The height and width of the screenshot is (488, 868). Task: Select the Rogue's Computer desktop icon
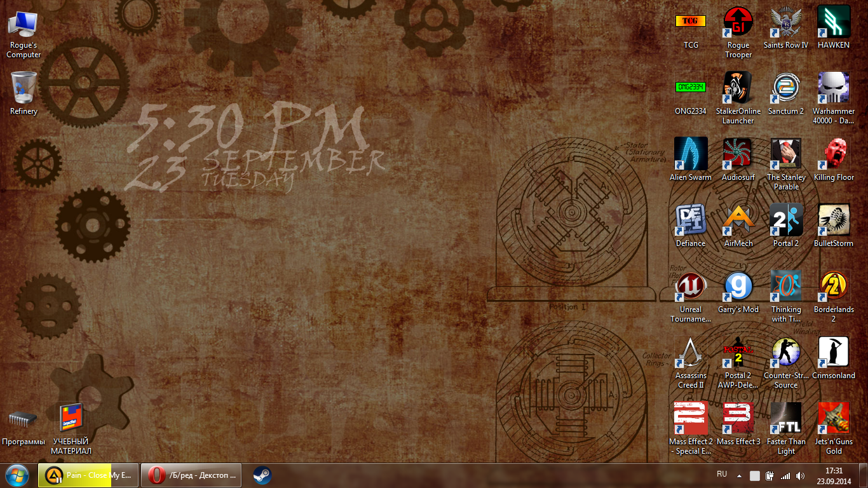tap(24, 34)
